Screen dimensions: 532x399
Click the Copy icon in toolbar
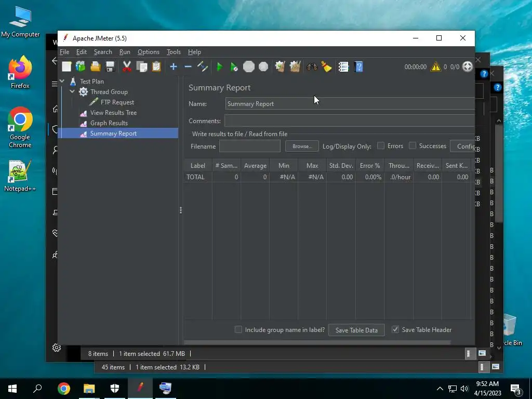pos(141,66)
